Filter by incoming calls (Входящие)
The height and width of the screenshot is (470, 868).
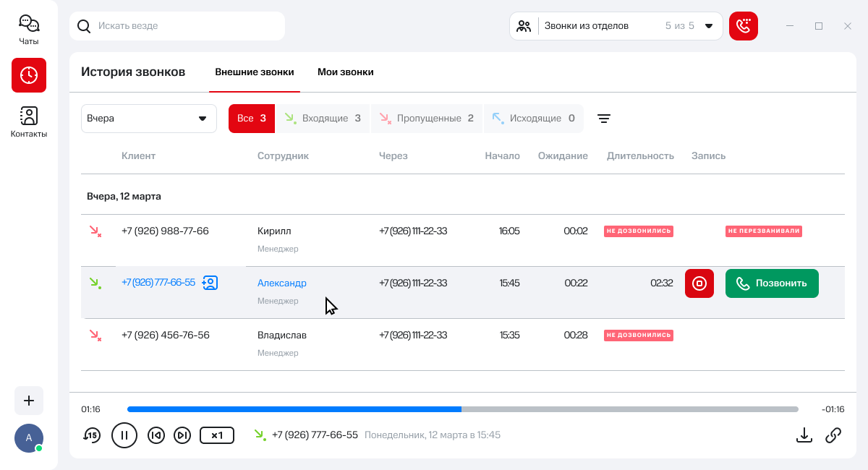pyautogui.click(x=323, y=119)
